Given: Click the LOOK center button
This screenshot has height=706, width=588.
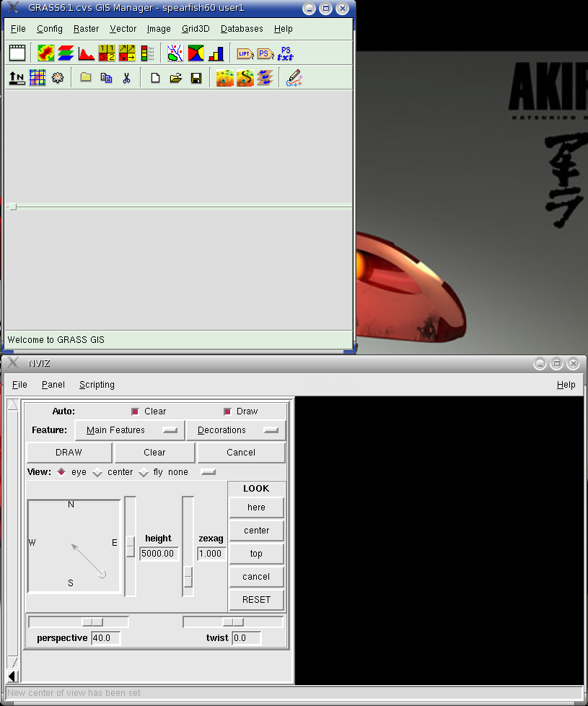Looking at the screenshot, I should (256, 531).
